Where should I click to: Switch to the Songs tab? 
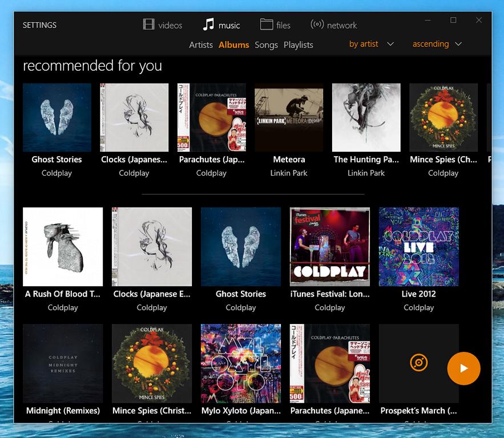tap(266, 45)
